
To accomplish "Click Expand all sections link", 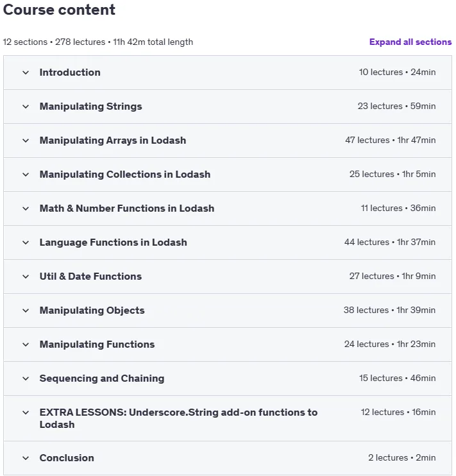I will (410, 42).
